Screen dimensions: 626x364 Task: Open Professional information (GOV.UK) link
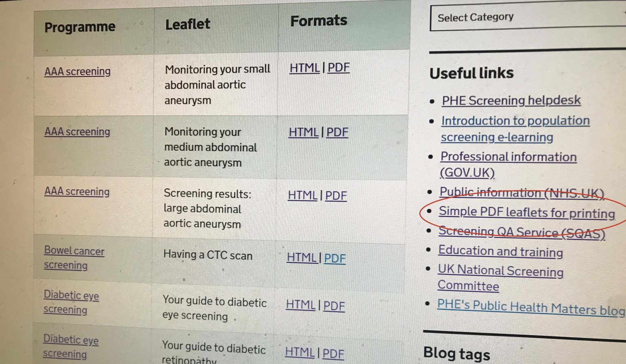point(508,157)
